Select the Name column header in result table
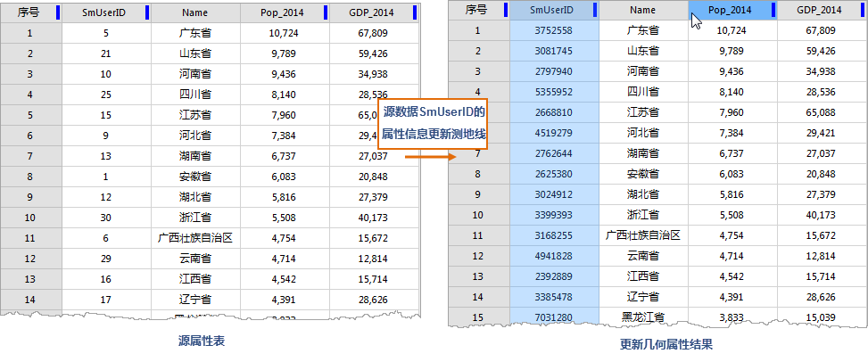Image resolution: width=868 pixels, height=362 pixels. [643, 10]
